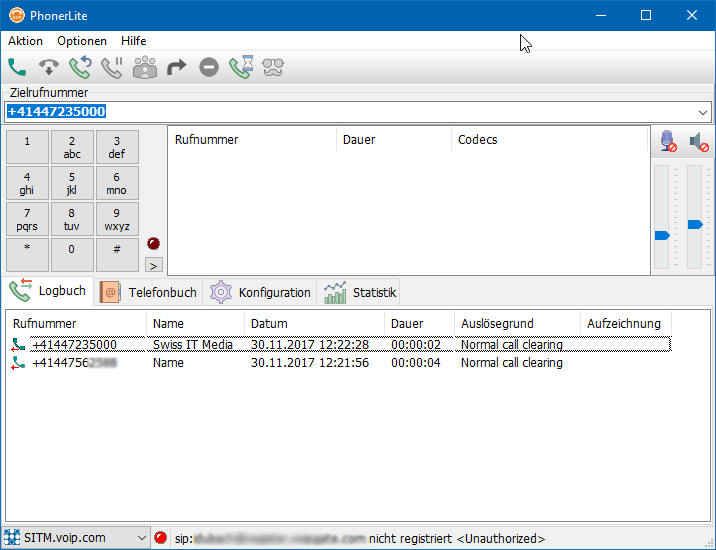
Task: Click the 'nicht registriert <Unauthorized>' status text
Action: pos(457,539)
